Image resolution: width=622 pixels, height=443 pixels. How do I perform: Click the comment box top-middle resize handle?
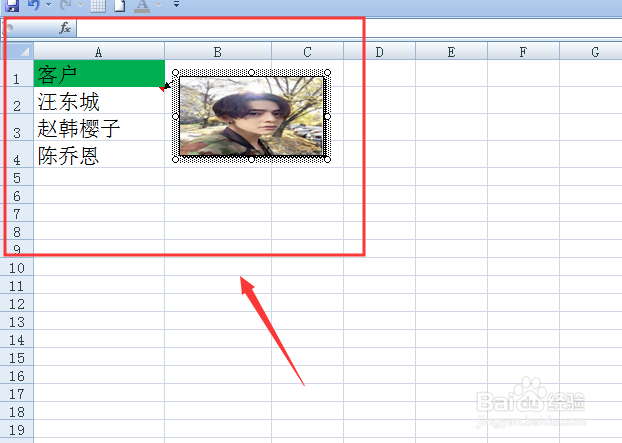pyautogui.click(x=251, y=72)
